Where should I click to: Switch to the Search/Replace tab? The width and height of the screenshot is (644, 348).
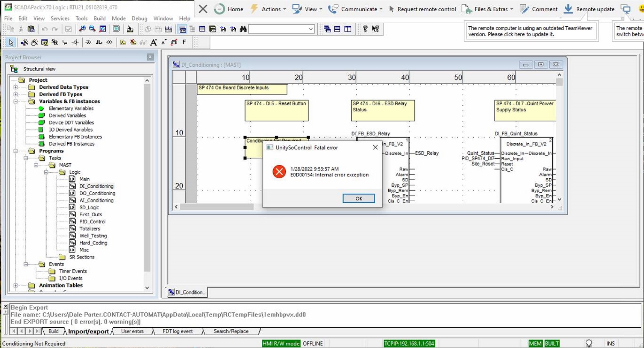click(x=231, y=331)
